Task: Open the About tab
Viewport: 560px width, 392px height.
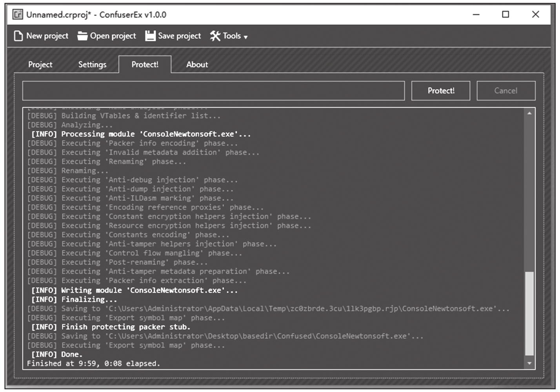Action: 197,64
